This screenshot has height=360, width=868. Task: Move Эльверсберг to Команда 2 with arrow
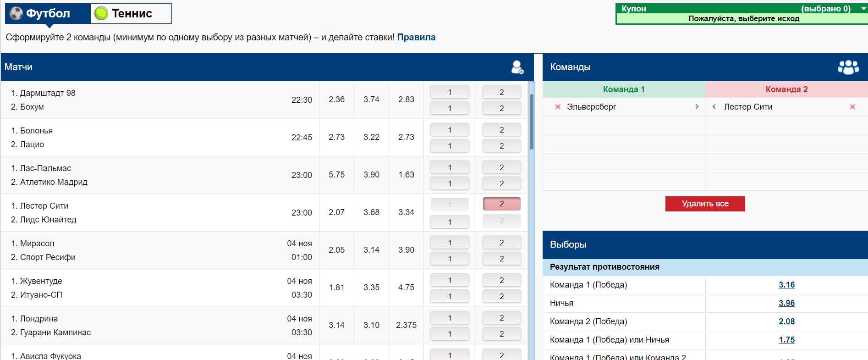[697, 107]
